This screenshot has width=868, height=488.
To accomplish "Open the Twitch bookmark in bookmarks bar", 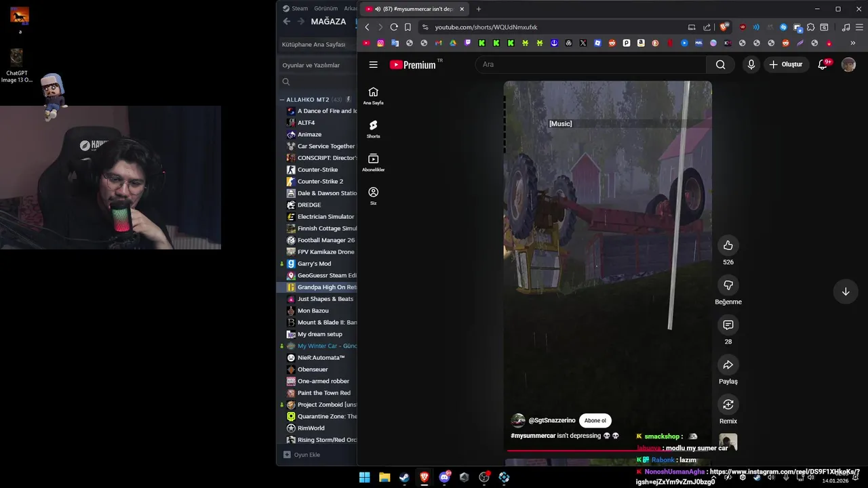I will click(467, 43).
